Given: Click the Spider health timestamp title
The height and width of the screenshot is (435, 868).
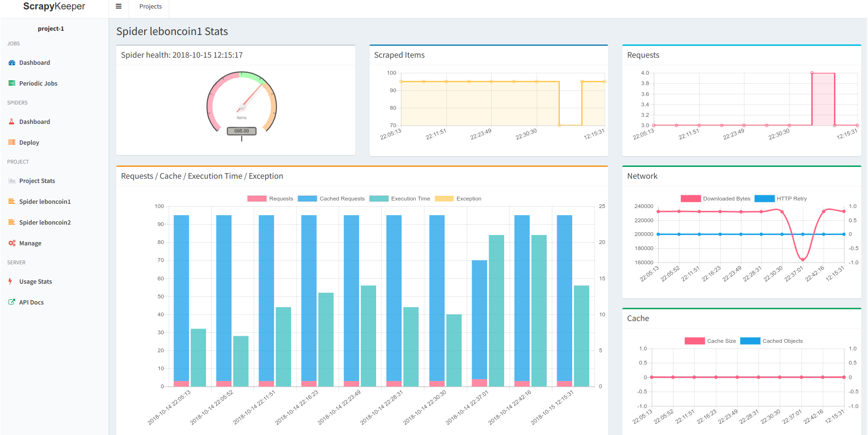Looking at the screenshot, I should [182, 55].
